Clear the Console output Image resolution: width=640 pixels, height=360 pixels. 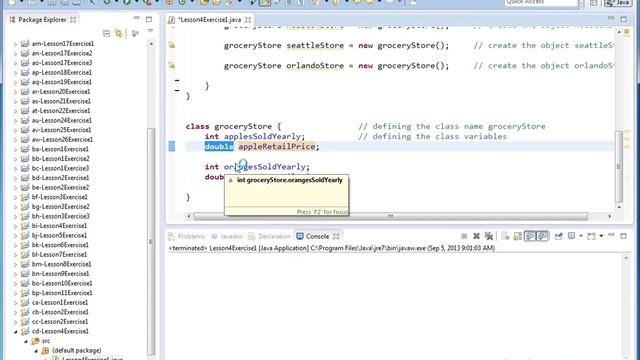[505, 236]
